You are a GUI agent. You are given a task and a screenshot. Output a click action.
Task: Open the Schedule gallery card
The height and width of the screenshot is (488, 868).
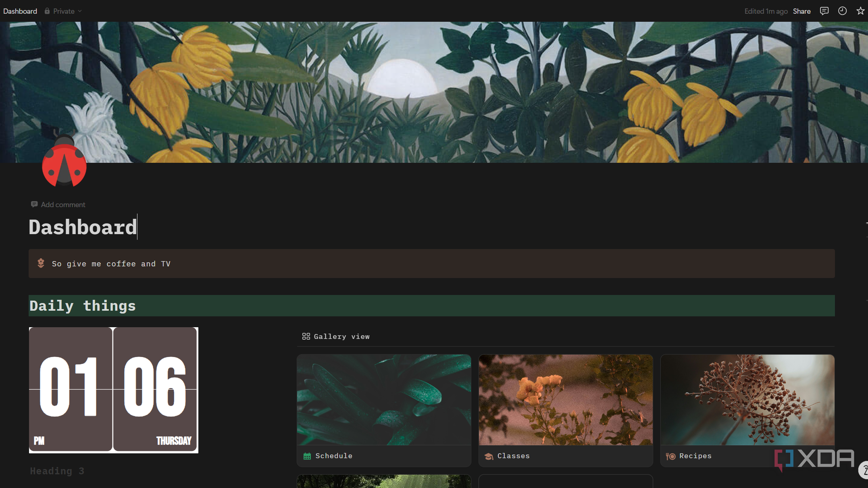[x=384, y=410]
